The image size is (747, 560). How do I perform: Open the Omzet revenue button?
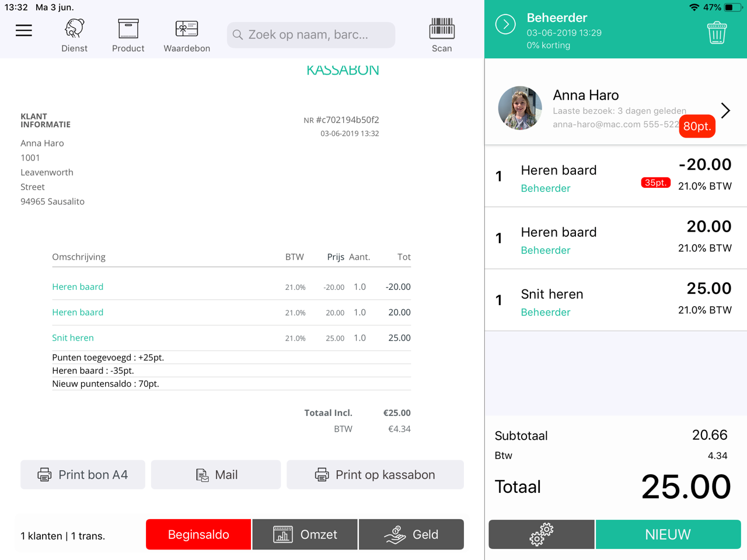305,534
